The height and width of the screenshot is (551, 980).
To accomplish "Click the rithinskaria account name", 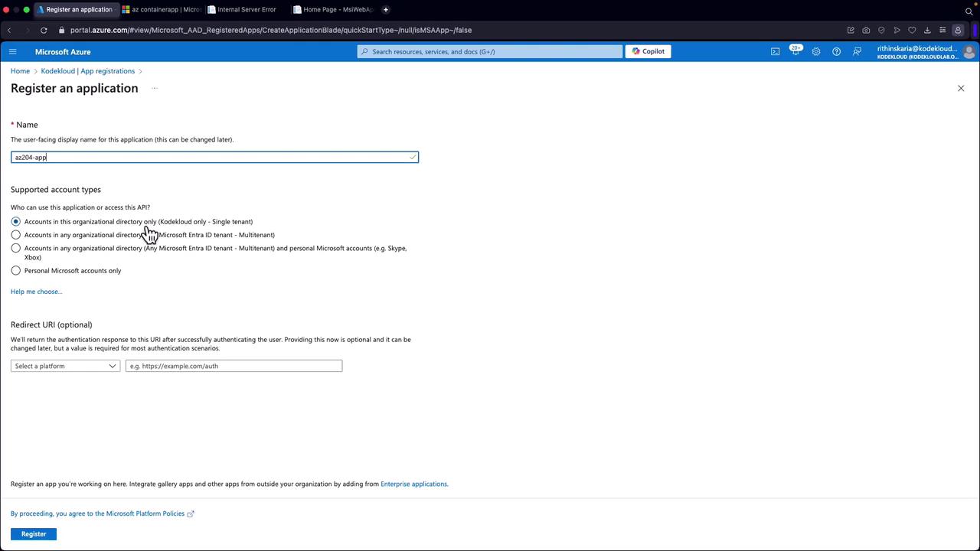I will pos(917,48).
